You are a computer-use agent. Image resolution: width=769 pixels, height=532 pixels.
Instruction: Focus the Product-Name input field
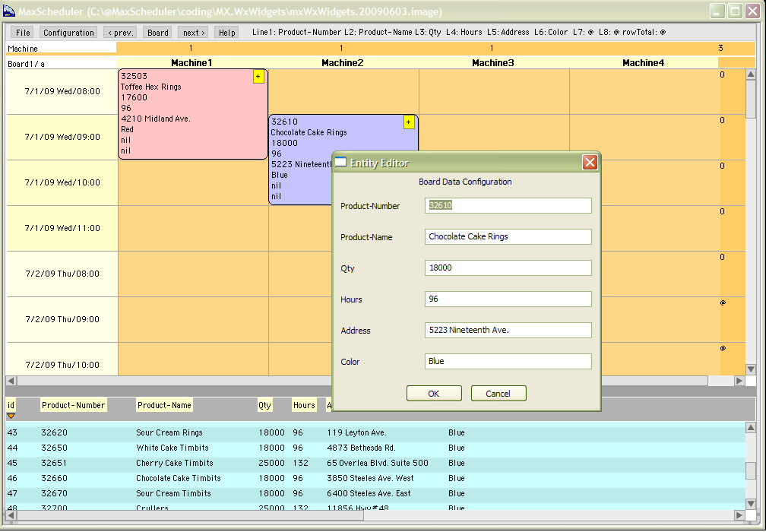pos(507,236)
